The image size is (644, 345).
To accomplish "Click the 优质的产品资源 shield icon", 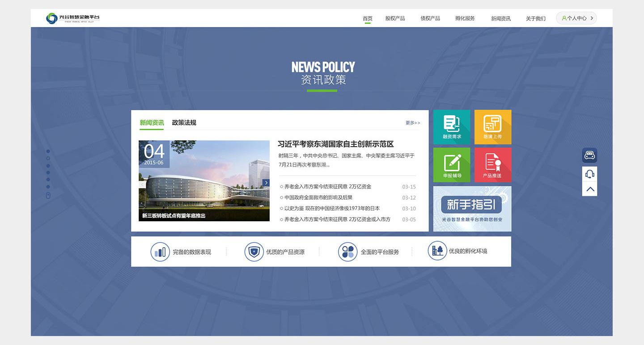I will pyautogui.click(x=254, y=252).
